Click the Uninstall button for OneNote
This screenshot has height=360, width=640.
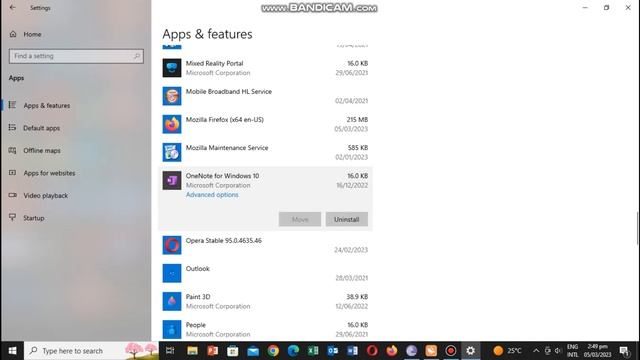point(347,219)
